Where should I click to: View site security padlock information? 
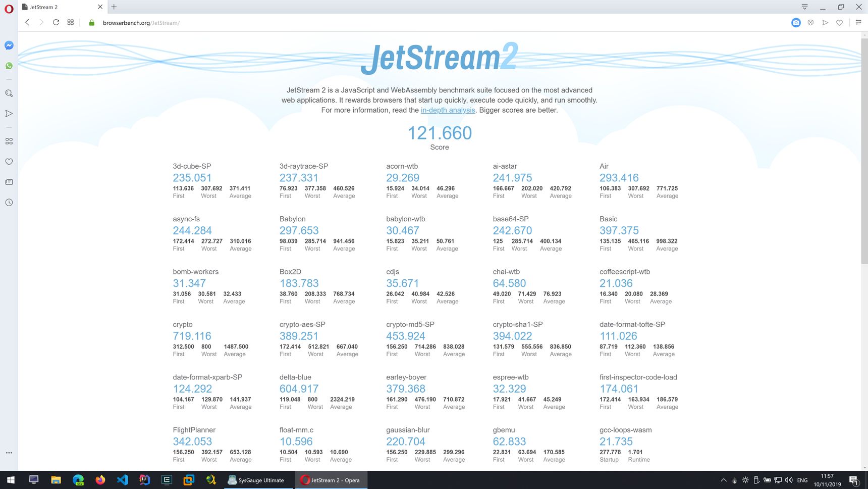pos(91,23)
